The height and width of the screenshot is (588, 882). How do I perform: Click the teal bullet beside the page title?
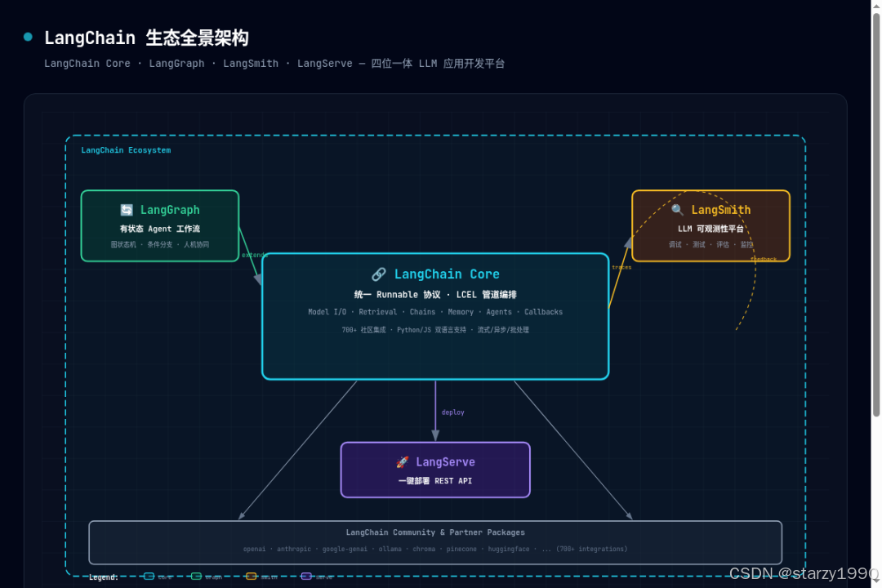28,37
